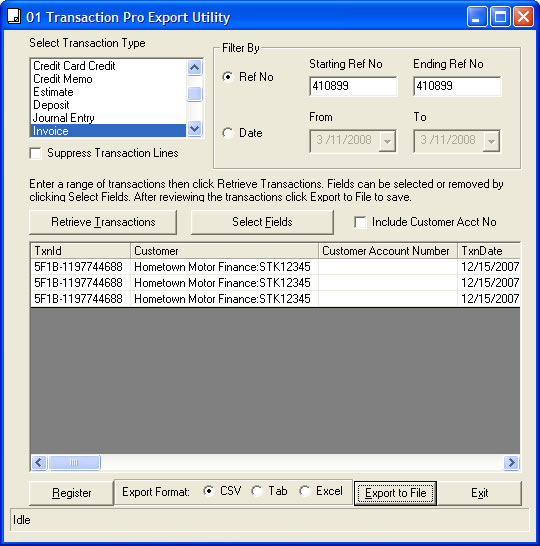This screenshot has height=546, width=540.
Task: Close the Export Utility window
Action: coord(523,17)
